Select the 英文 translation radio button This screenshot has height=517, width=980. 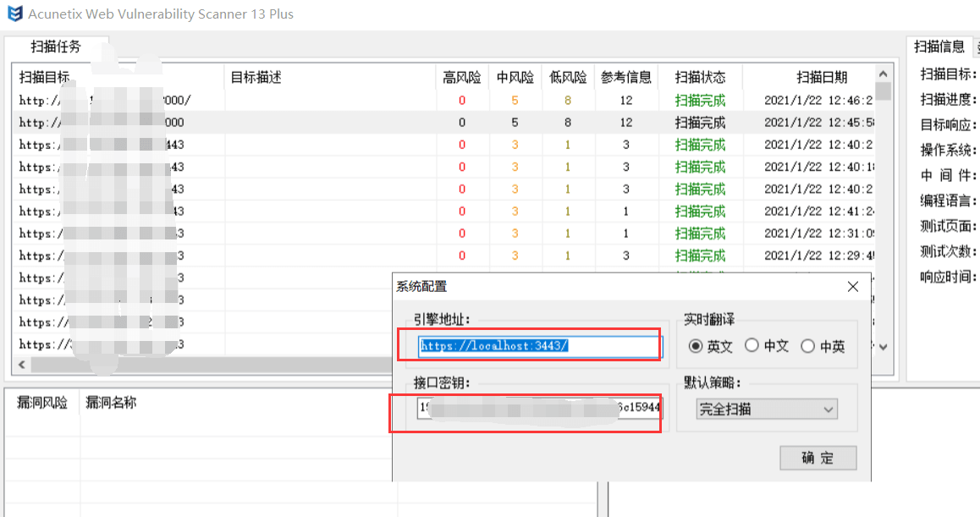point(695,346)
